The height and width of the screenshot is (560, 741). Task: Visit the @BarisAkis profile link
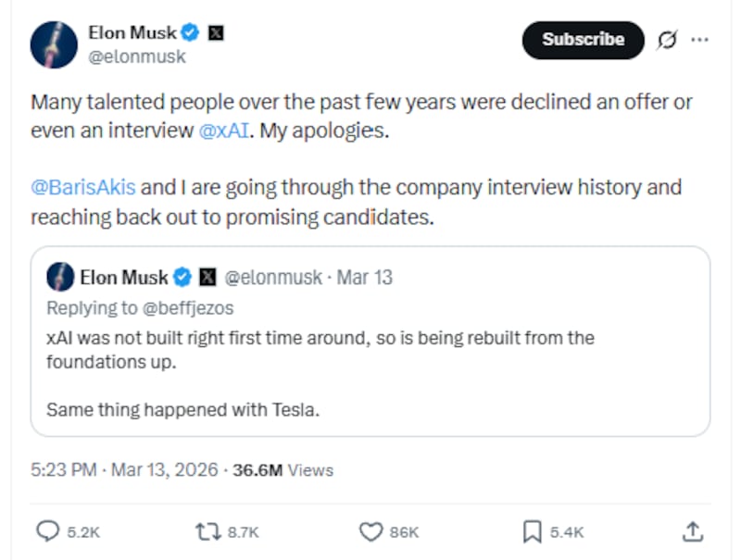click(x=82, y=187)
